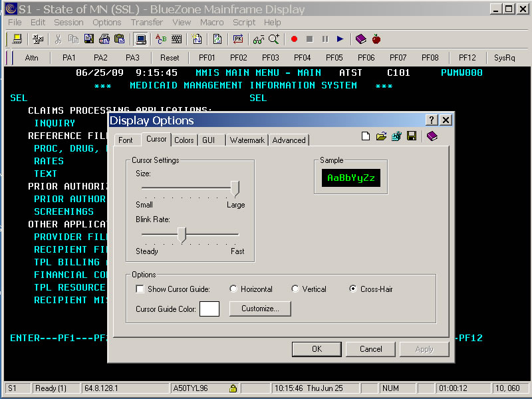Click the red record macro button
This screenshot has width=532, height=399.
pos(294,39)
